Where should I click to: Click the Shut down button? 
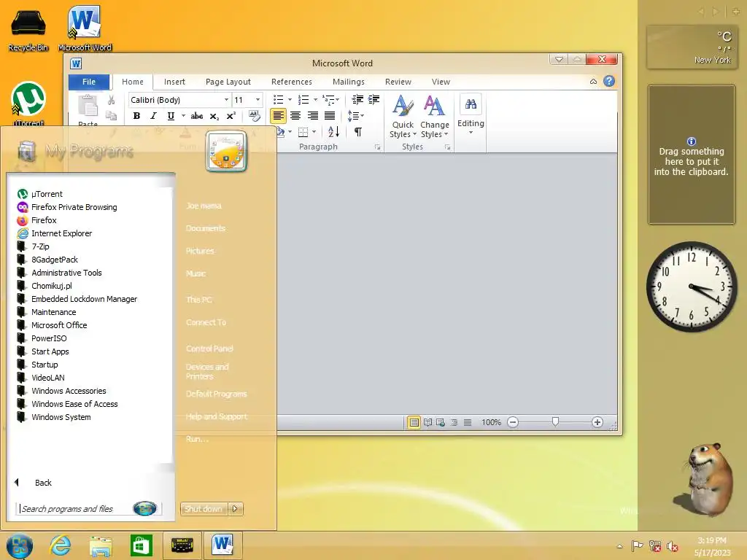pos(204,508)
